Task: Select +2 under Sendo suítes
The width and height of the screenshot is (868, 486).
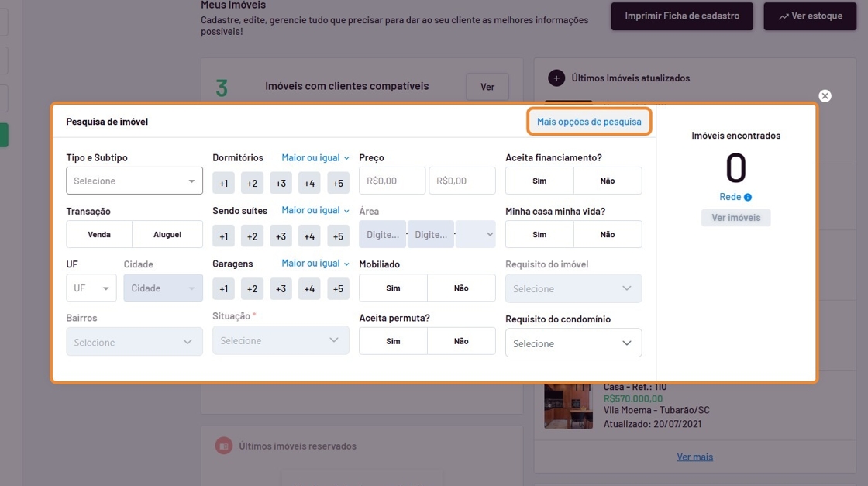Action: 252,236
